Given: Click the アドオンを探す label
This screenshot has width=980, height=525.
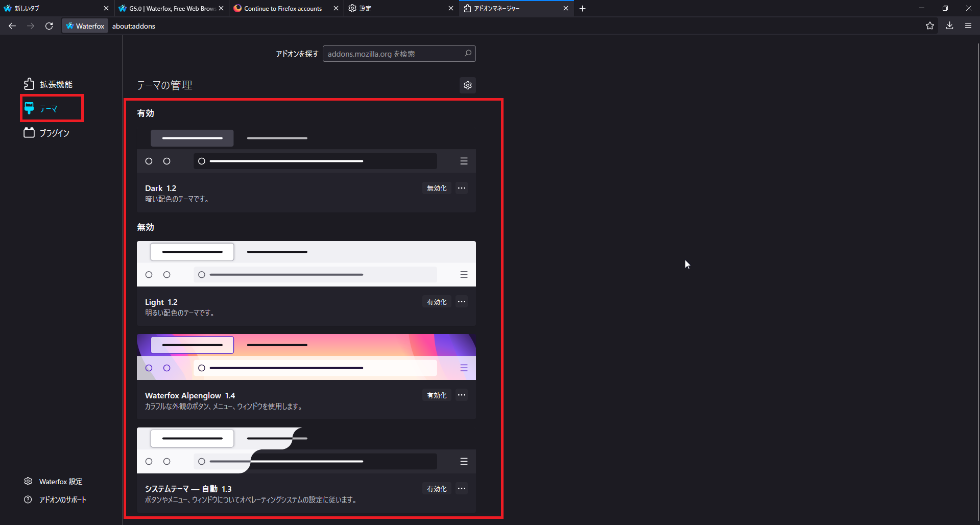Looking at the screenshot, I should (x=297, y=54).
